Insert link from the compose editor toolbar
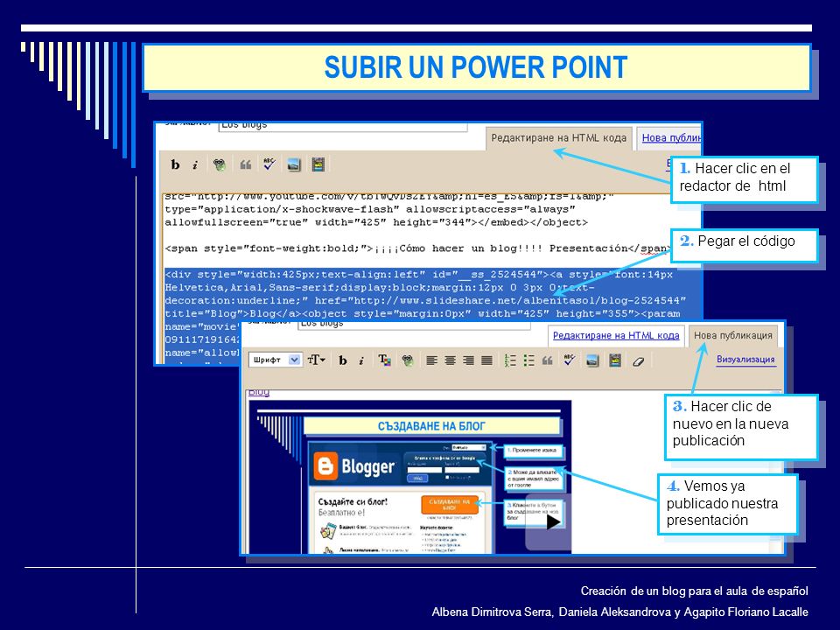The height and width of the screenshot is (630, 840). coord(408,360)
